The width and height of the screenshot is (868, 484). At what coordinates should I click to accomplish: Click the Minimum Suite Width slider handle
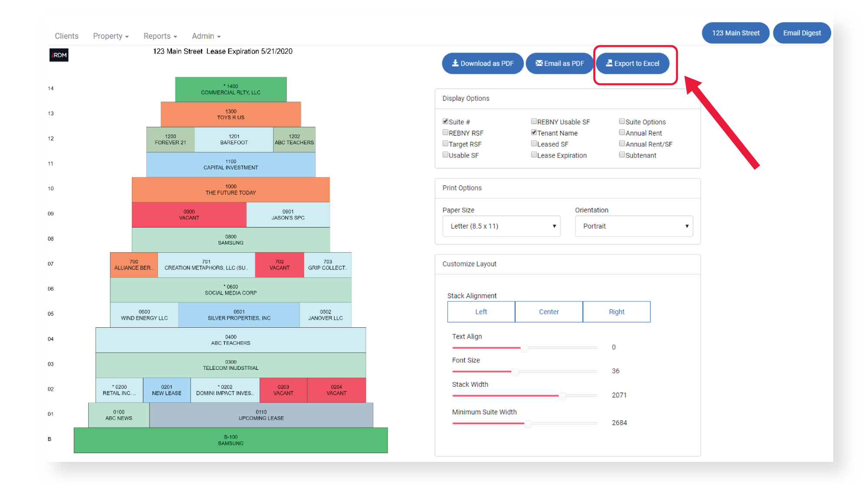pyautogui.click(x=528, y=424)
